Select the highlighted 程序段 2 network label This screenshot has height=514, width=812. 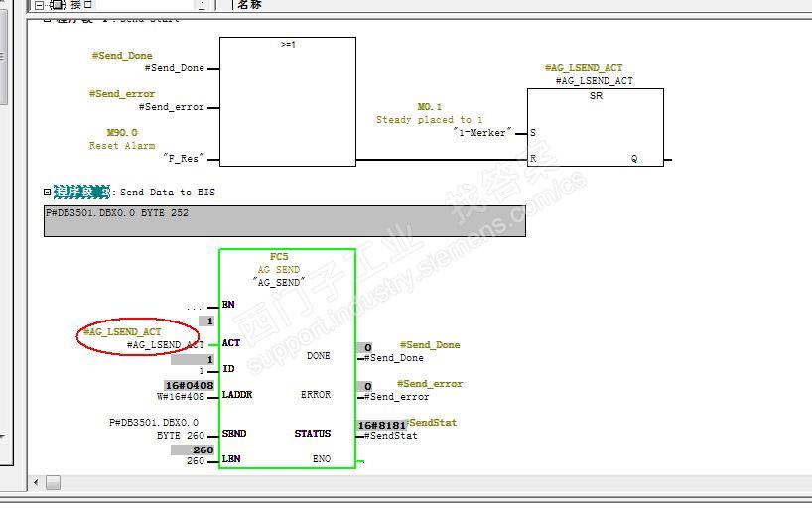[81, 193]
